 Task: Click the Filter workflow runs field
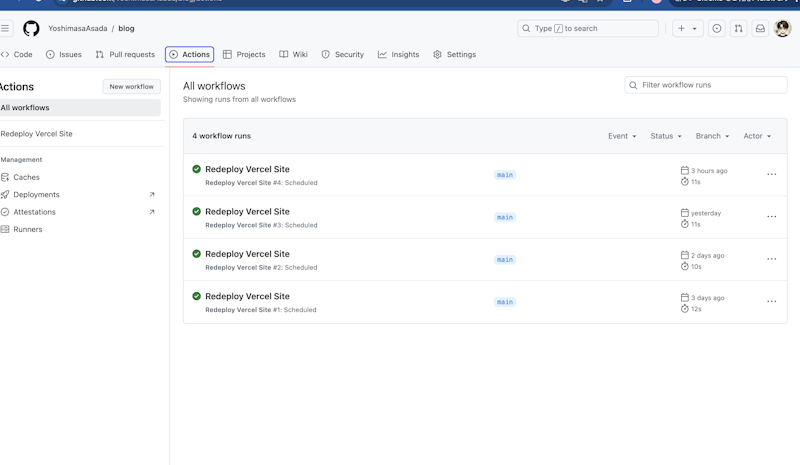click(711, 85)
